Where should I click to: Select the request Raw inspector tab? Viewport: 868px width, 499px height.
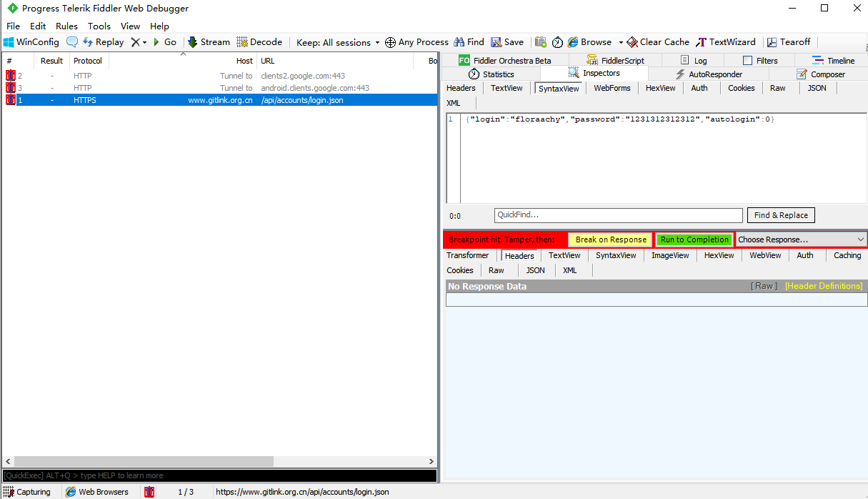[778, 88]
